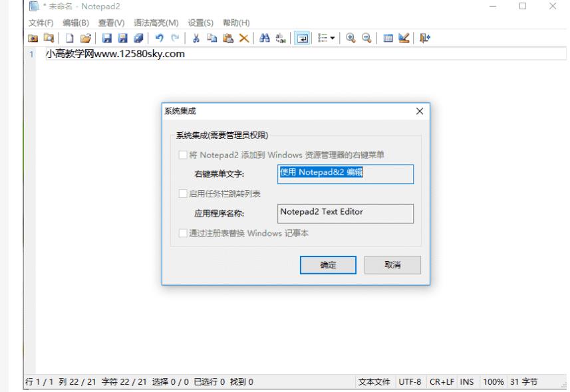Undo the last edit

[x=159, y=38]
